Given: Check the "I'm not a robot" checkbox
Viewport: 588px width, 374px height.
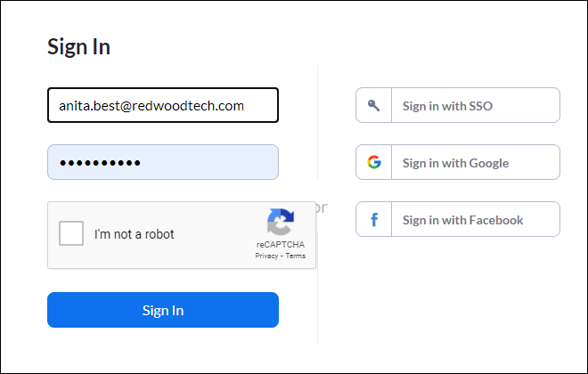Looking at the screenshot, I should [x=71, y=234].
